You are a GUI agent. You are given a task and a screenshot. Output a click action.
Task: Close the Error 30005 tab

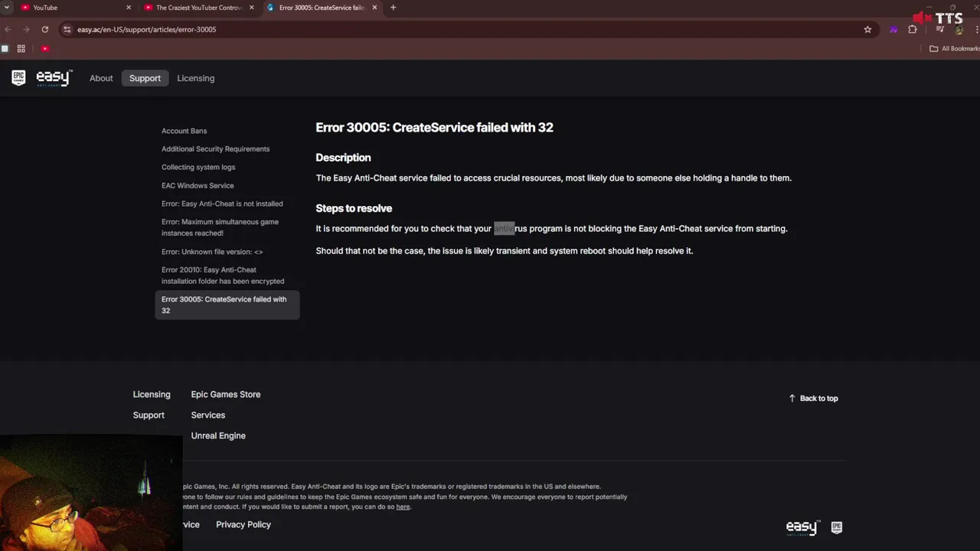374,8
